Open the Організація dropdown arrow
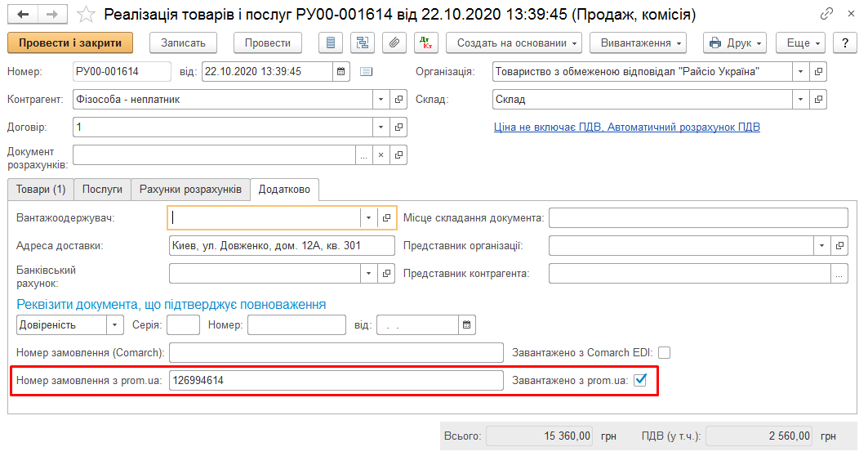 [x=800, y=72]
